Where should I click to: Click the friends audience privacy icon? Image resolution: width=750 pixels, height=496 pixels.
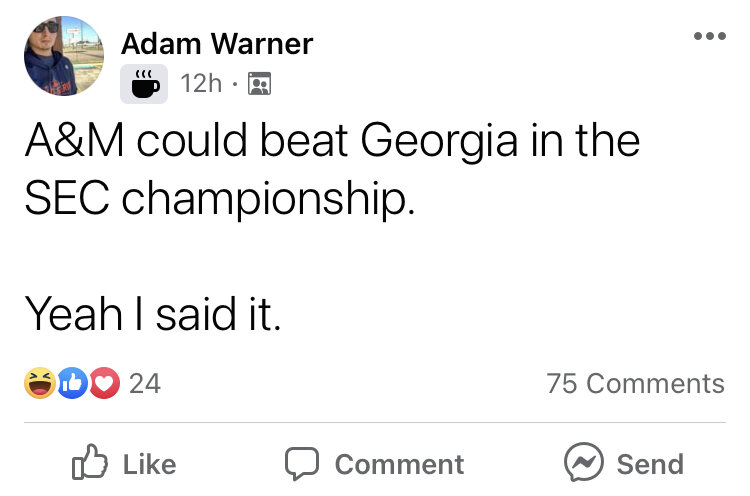[258, 85]
